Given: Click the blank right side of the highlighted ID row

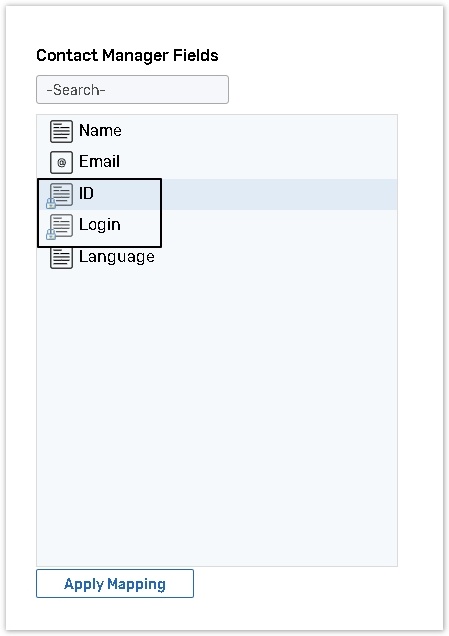Looking at the screenshot, I should (x=280, y=194).
